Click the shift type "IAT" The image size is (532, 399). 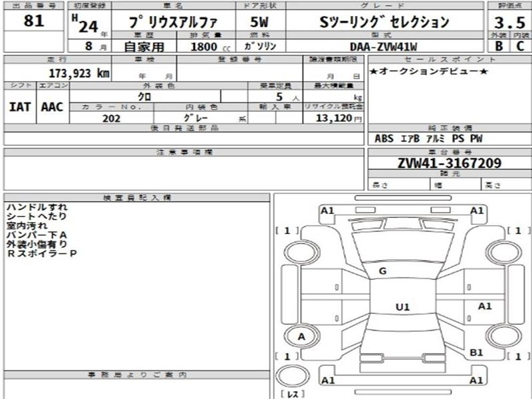point(20,107)
